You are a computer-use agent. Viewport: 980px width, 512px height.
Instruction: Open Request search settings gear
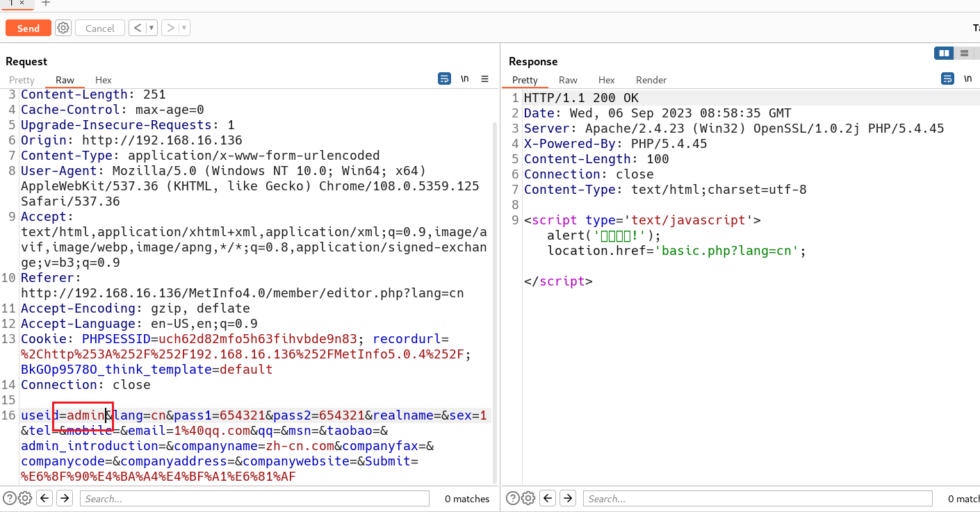point(25,498)
